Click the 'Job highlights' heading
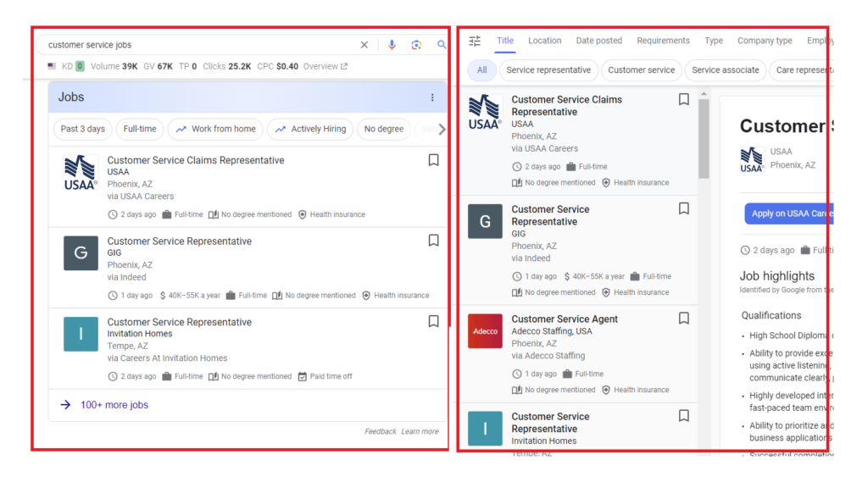This screenshot has width=868, height=477. coord(776,276)
